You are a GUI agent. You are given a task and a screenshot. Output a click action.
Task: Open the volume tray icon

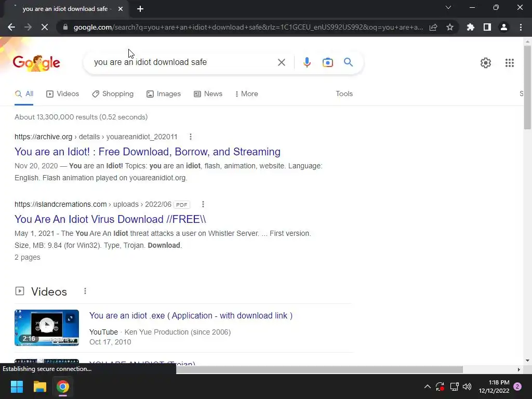tap(467, 387)
